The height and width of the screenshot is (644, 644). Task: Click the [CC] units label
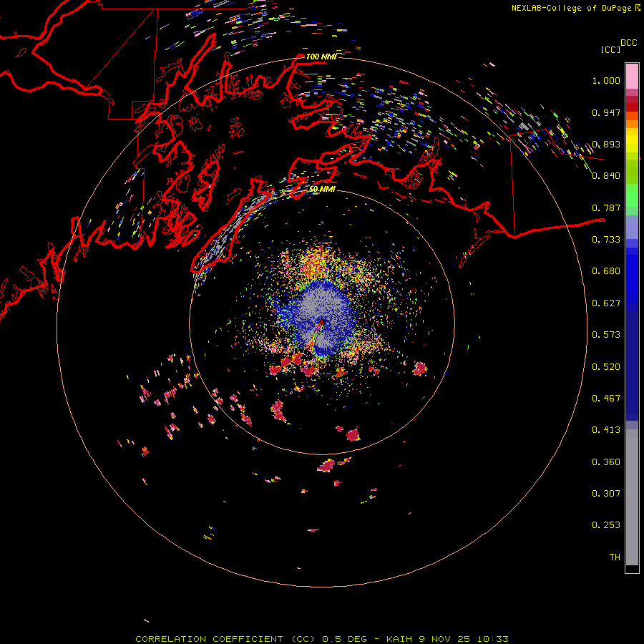point(610,49)
